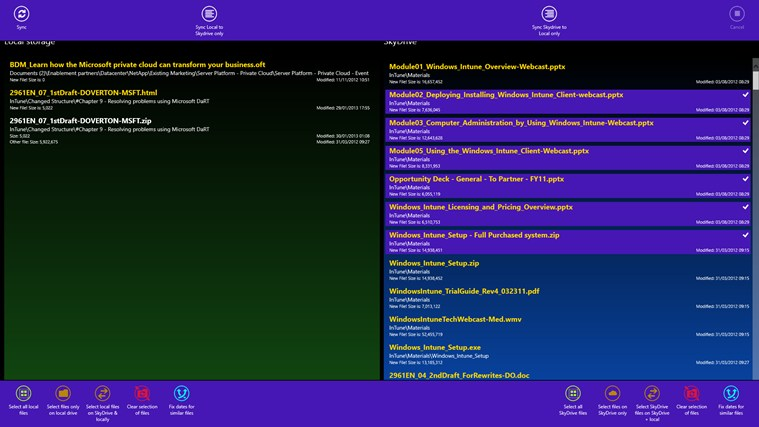Clear selection of local files

[x=142, y=394]
